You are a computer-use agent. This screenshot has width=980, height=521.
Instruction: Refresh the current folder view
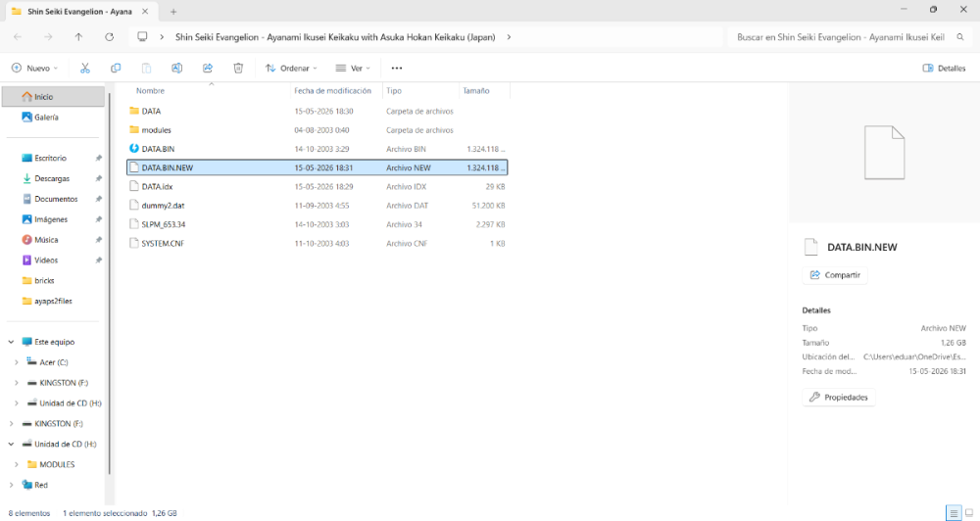point(110,37)
